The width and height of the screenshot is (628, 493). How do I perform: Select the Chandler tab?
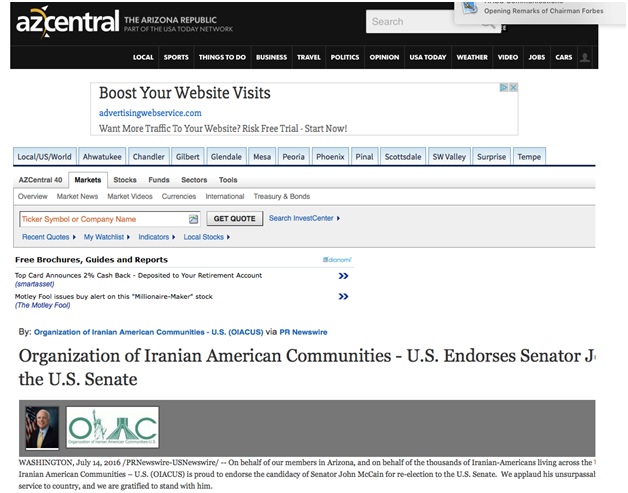point(149,157)
